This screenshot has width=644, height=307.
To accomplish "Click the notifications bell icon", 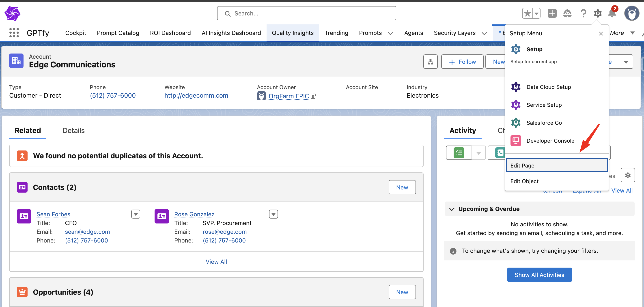I will pos(612,13).
